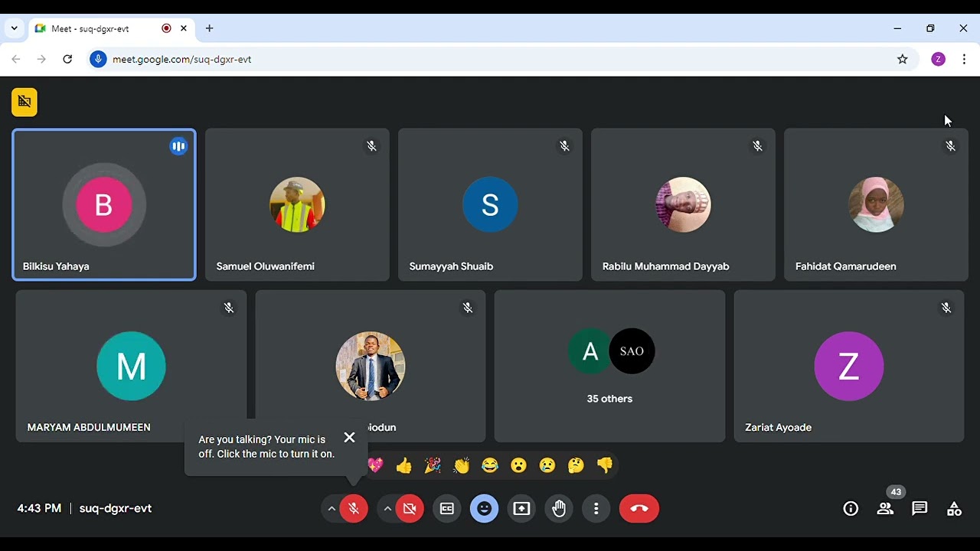Send thinking face reaction

click(576, 465)
